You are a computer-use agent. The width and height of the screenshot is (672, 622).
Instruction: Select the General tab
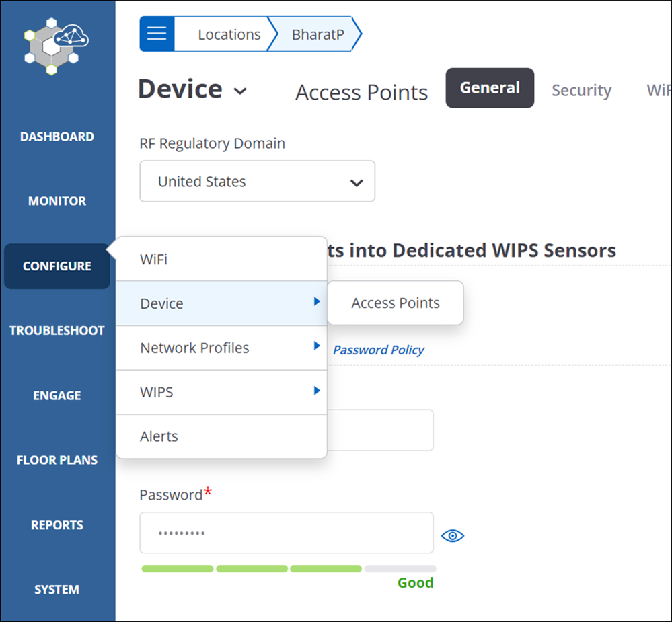click(x=490, y=87)
